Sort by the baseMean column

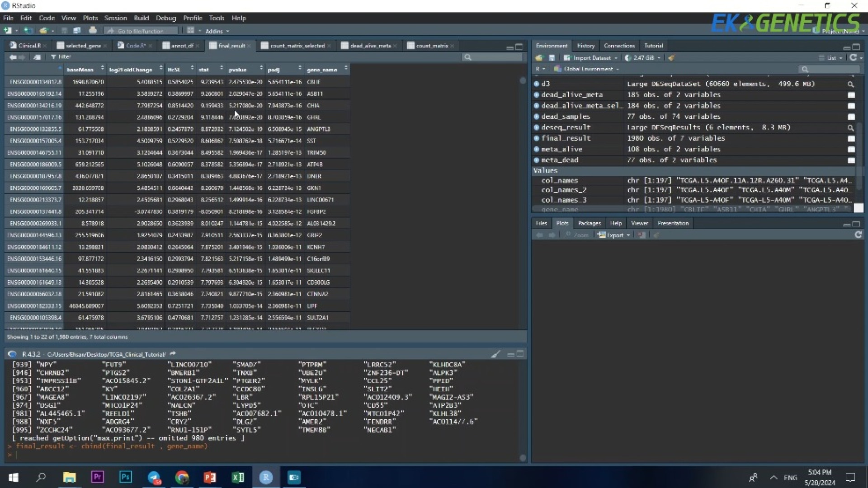[x=85, y=70]
